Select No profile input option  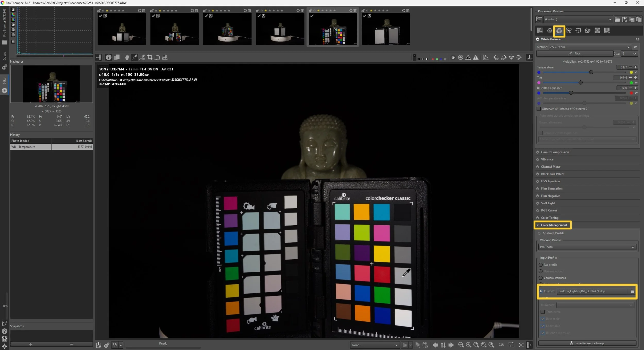tap(541, 265)
